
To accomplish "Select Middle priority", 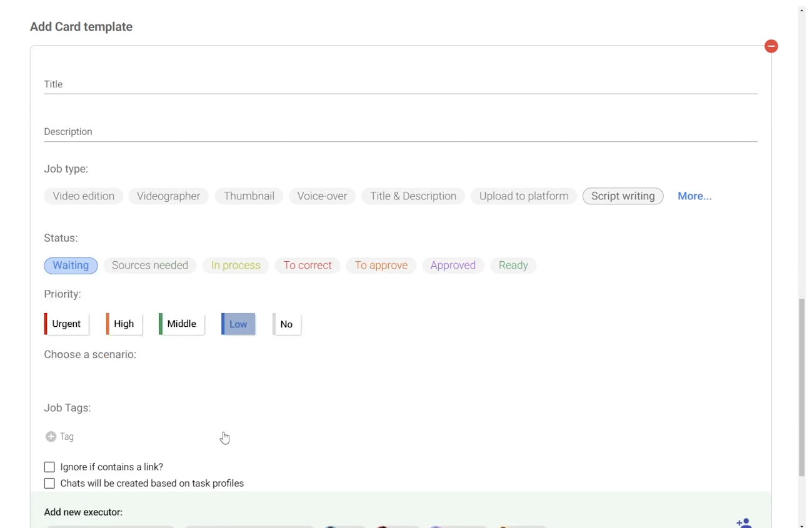I will point(181,324).
